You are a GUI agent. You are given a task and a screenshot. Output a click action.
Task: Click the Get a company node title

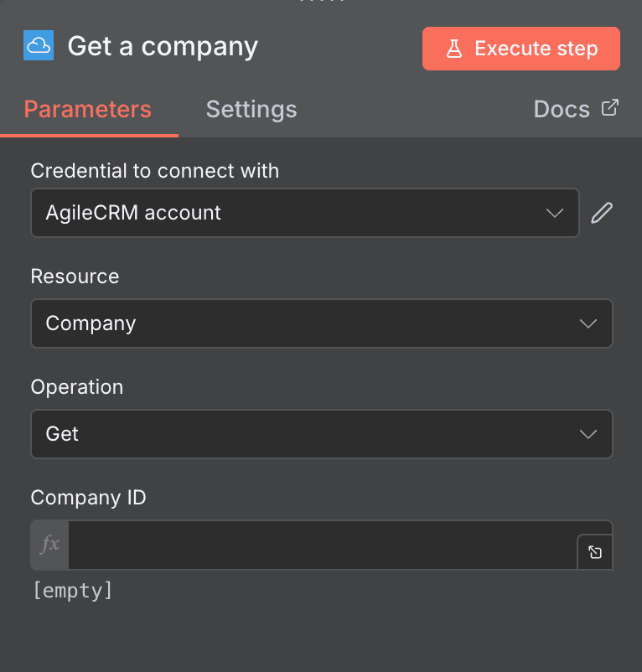163,46
